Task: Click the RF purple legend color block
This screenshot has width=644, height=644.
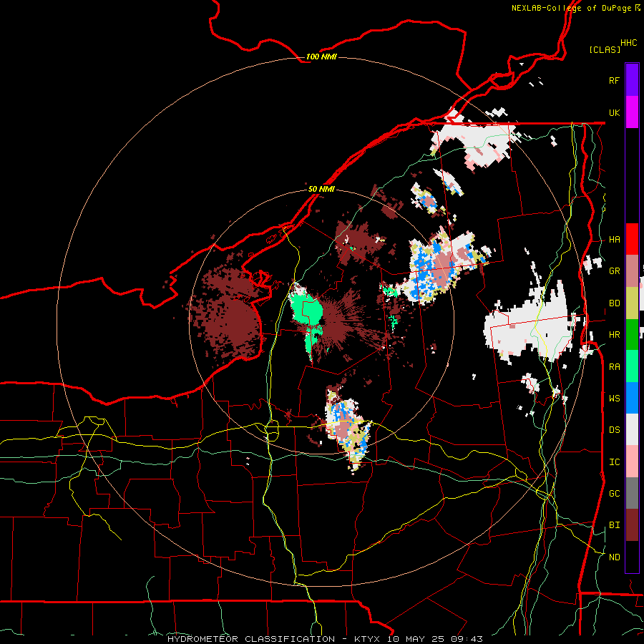Action: pyautogui.click(x=632, y=80)
